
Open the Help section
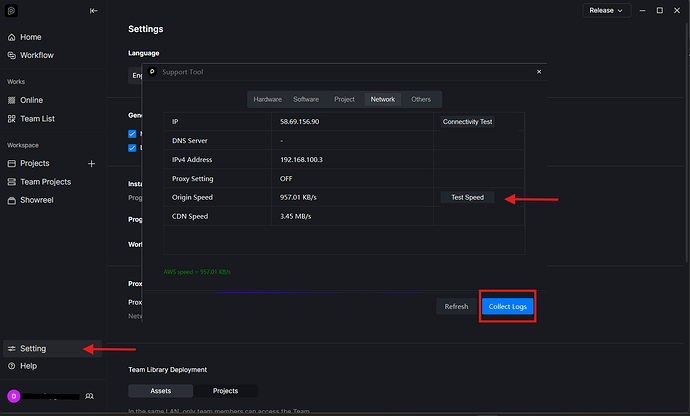click(x=29, y=366)
